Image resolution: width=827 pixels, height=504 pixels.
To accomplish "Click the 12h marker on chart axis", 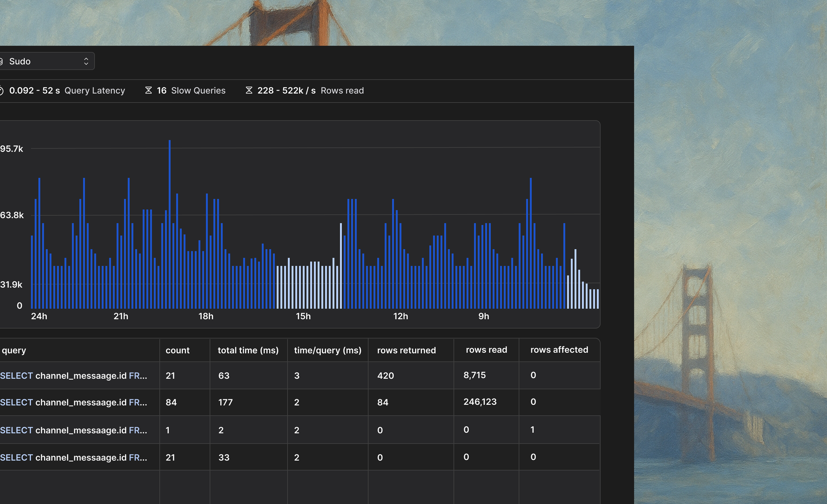I will point(400,316).
